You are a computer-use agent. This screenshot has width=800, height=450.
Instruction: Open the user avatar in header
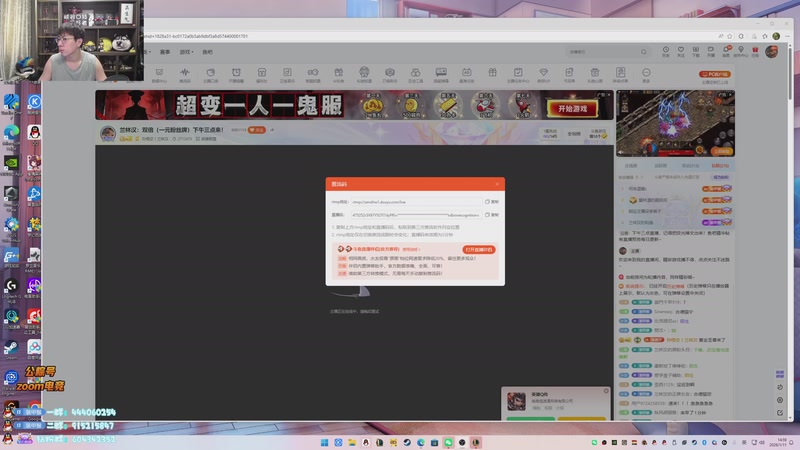[x=771, y=52]
